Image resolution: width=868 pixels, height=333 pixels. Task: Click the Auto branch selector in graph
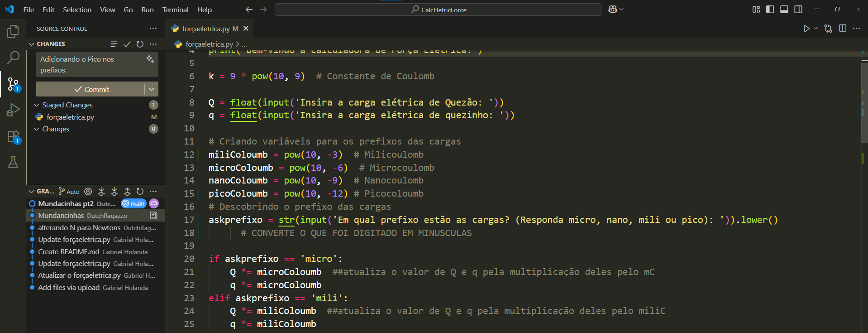(69, 192)
